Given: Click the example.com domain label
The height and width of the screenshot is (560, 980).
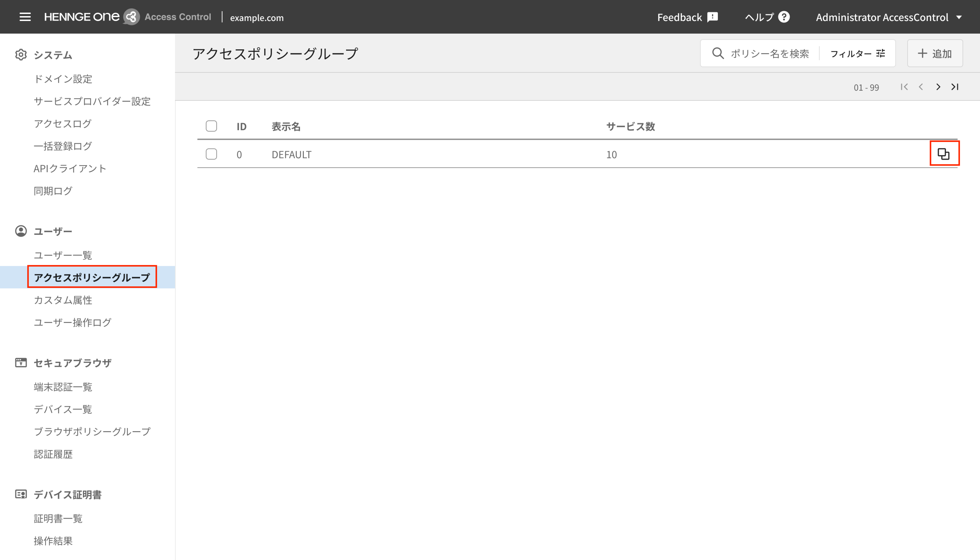Looking at the screenshot, I should click(x=257, y=18).
